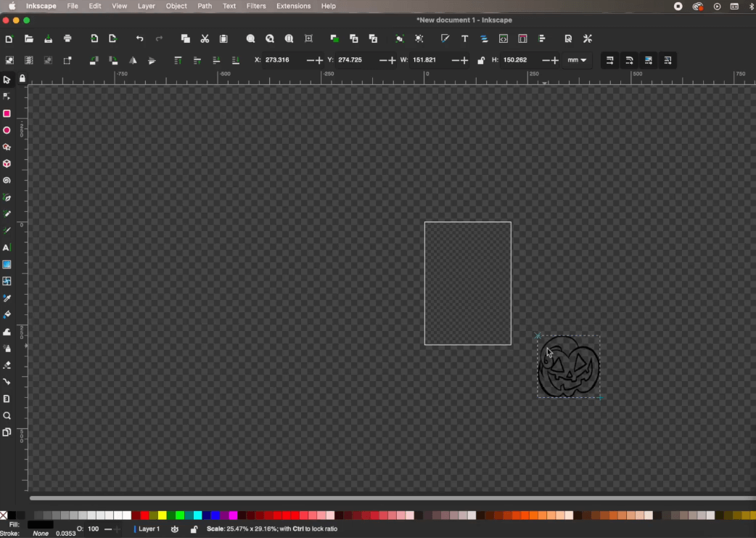Toggle the layer visibility eye in statusbar

point(175,529)
